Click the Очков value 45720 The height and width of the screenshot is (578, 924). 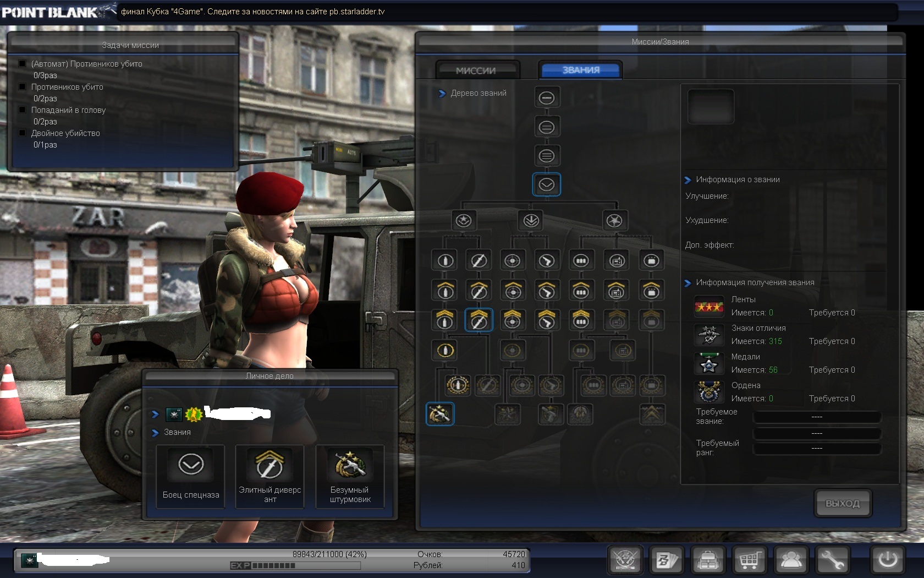[x=514, y=554]
